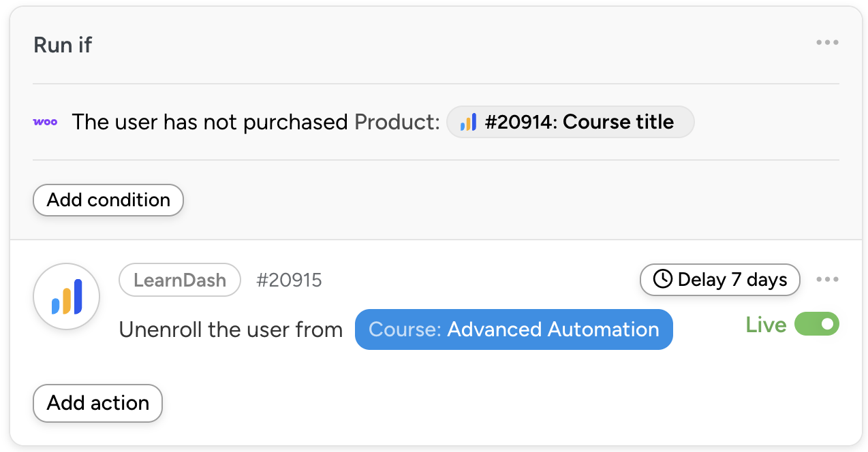Click the Run if heading

63,45
